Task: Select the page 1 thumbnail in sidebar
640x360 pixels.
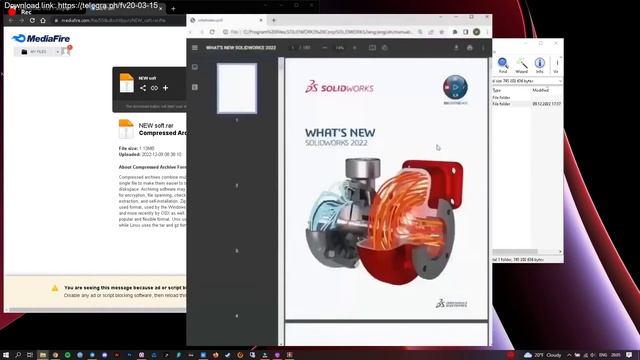Action: 237,88
